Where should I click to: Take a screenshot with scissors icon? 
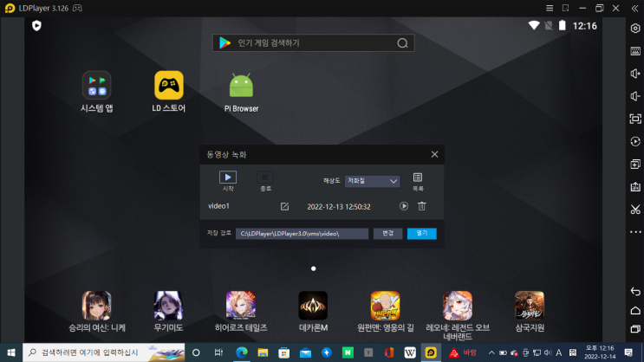click(x=635, y=210)
